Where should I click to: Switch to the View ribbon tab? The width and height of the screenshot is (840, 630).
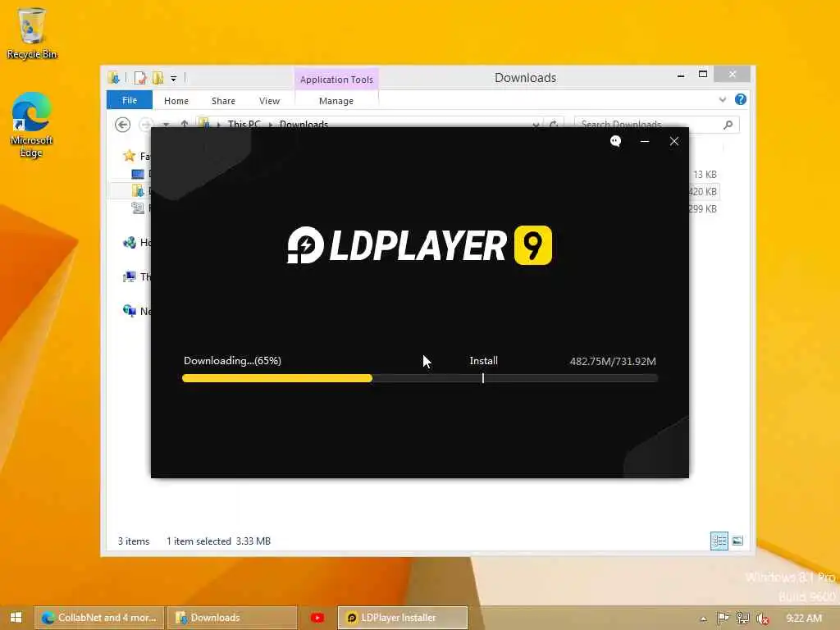click(269, 101)
